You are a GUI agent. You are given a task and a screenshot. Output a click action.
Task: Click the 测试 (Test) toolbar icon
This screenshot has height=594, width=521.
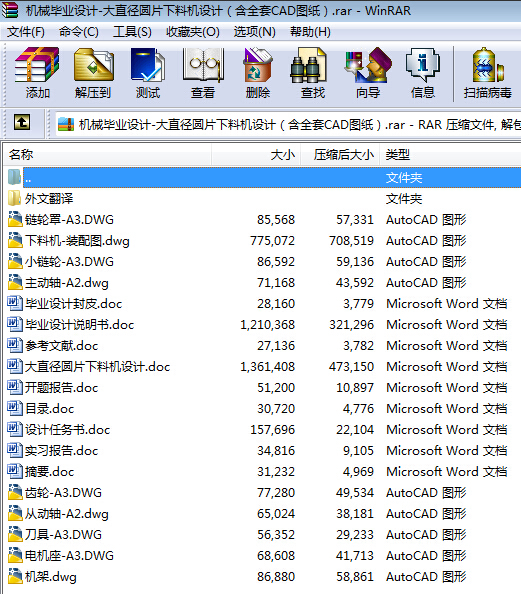coord(148,64)
